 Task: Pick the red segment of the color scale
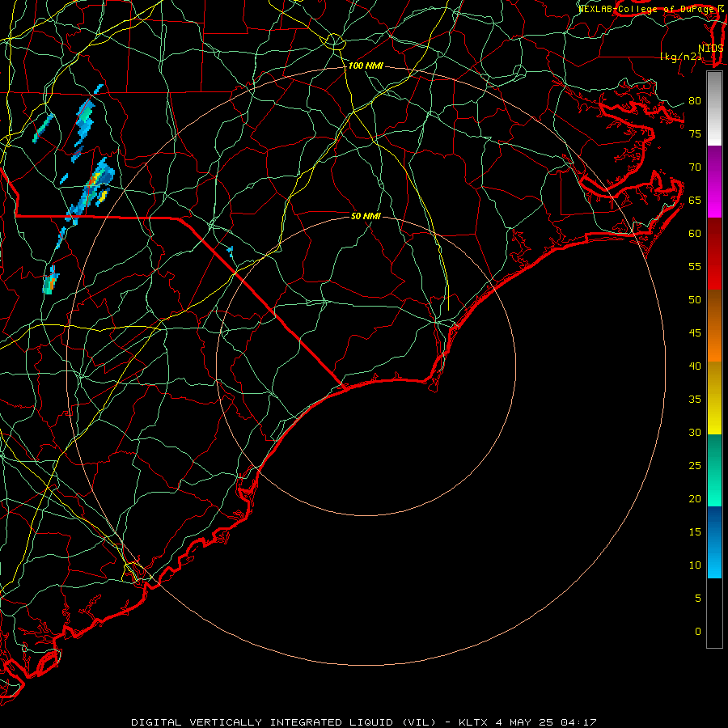(714, 253)
